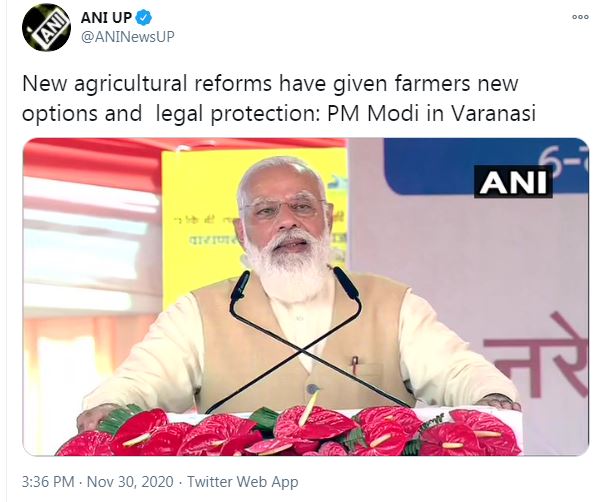The image size is (603, 502).
Task: Click the pen in the speaker's vest pocket
Action: click(x=355, y=365)
